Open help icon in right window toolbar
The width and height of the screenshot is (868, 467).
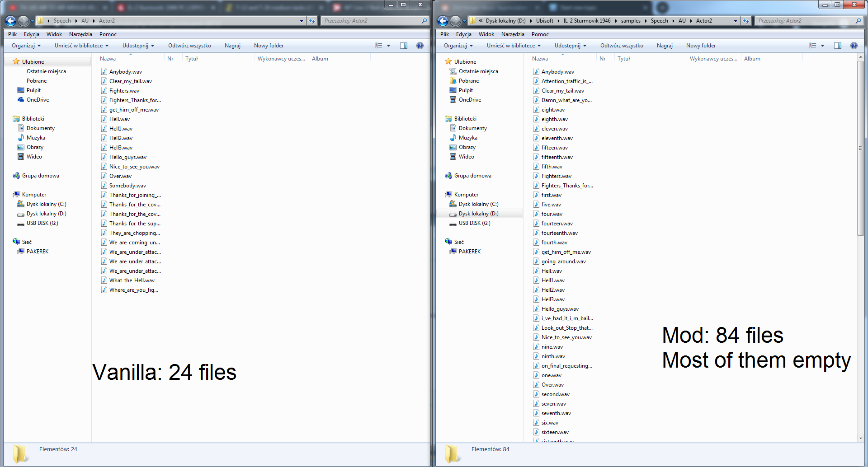pyautogui.click(x=854, y=46)
